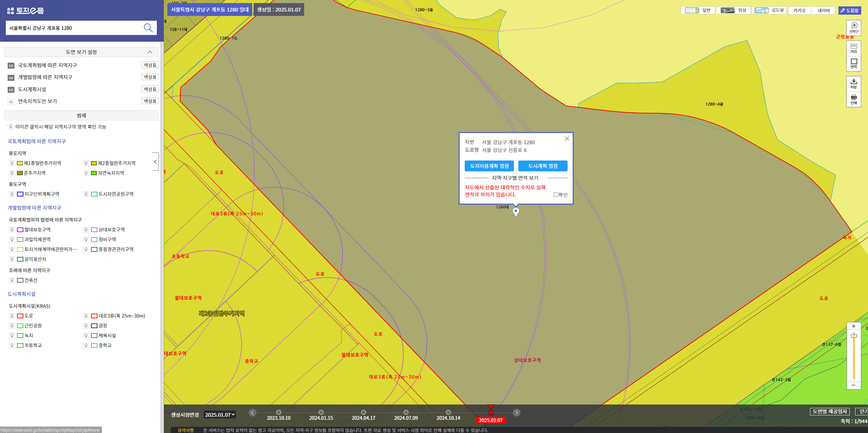Open 도시계획 열람 button
Viewport: 868px width, 433px height.
(x=543, y=166)
